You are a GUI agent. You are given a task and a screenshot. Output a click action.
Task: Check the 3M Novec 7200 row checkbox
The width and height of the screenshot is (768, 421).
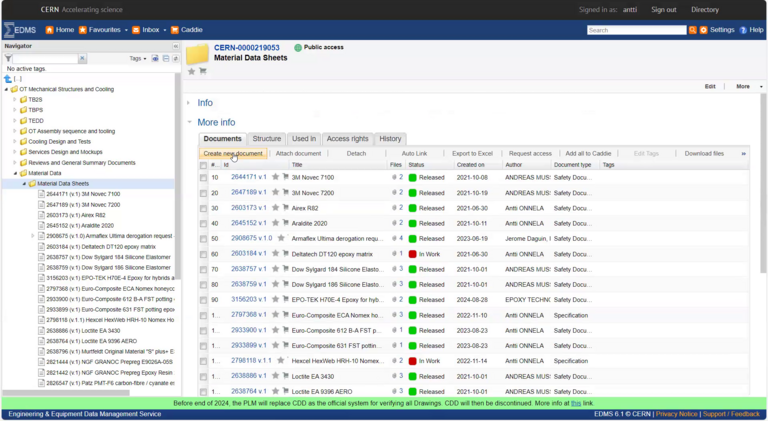pos(203,193)
